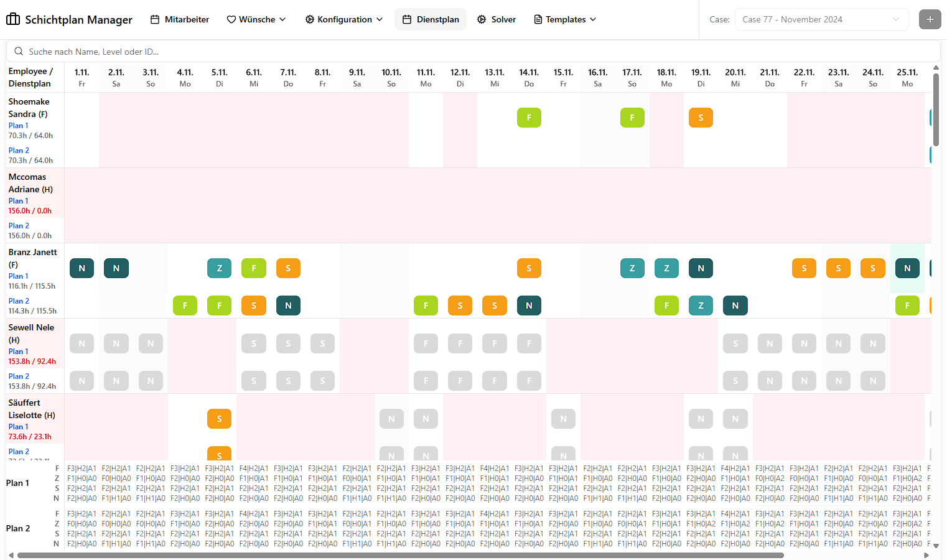Click the search by name input field
Viewport: 947px width, 560px height.
[473, 52]
